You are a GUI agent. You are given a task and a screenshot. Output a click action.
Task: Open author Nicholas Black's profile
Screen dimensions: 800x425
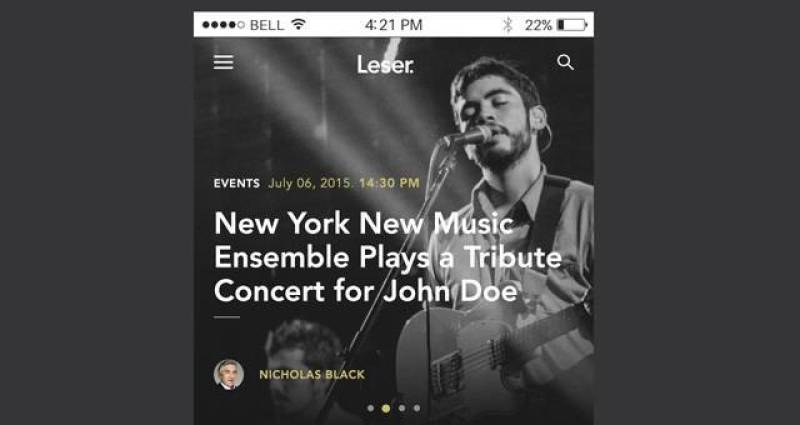point(312,374)
